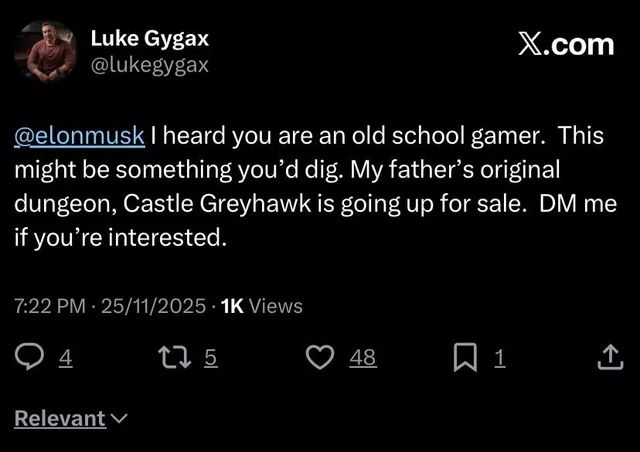Screen dimensions: 640x452
Task: Open the Relevant sort dropdown
Action: (x=60, y=418)
